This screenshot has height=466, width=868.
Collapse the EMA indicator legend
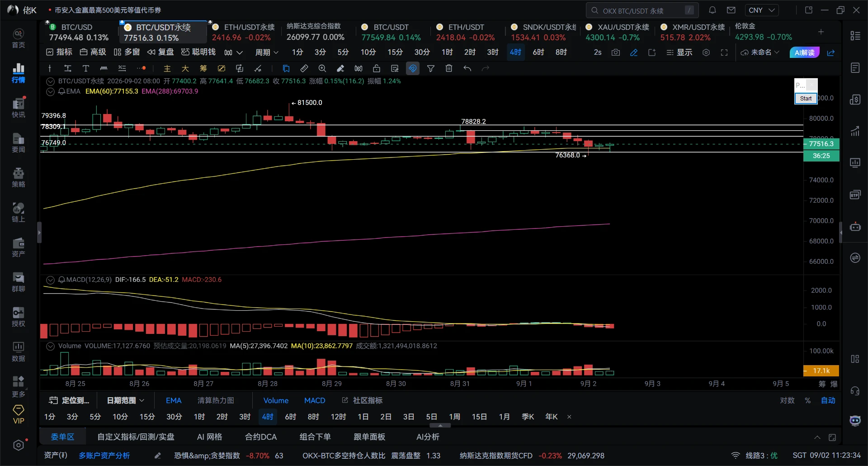coord(50,91)
